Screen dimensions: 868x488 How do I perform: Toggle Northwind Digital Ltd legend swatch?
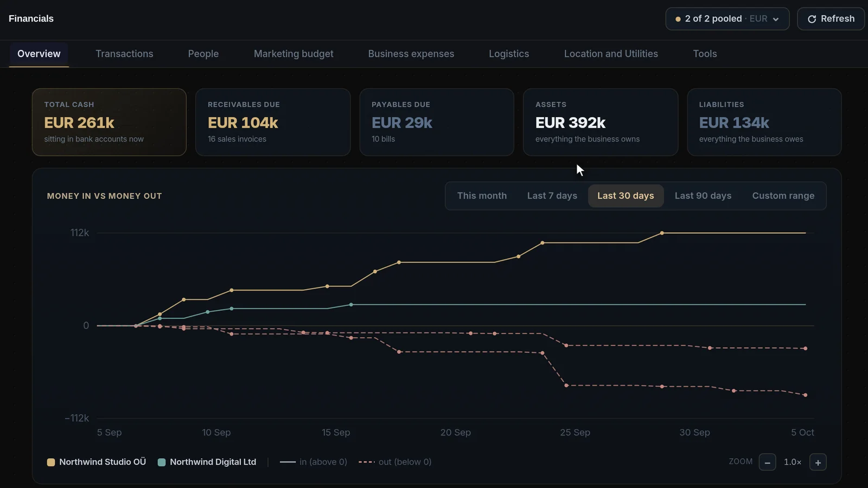161,463
